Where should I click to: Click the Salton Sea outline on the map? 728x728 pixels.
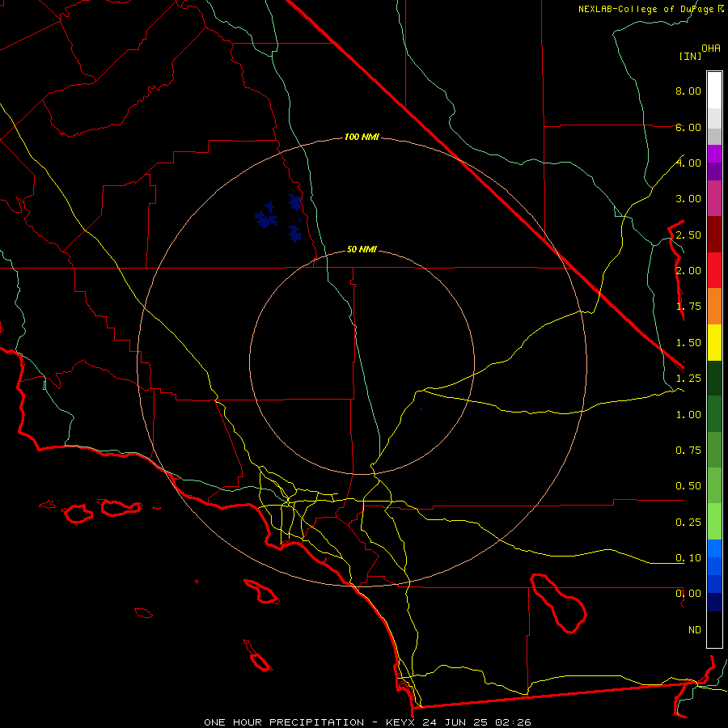pos(558,603)
